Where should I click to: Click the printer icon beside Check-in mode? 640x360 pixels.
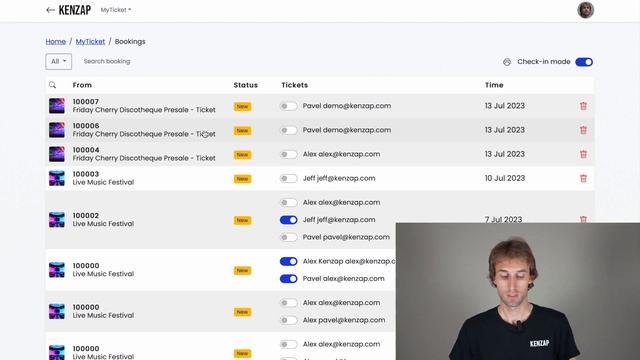click(x=507, y=62)
